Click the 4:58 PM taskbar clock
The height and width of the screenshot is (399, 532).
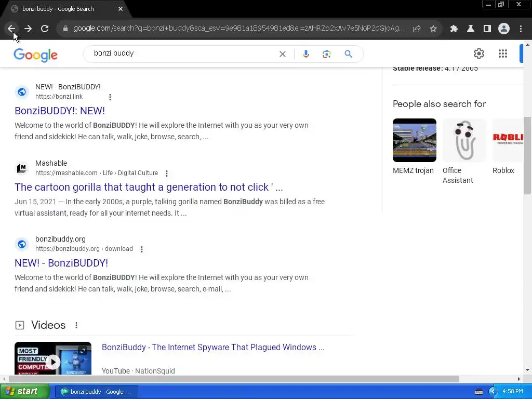pyautogui.click(x=513, y=392)
